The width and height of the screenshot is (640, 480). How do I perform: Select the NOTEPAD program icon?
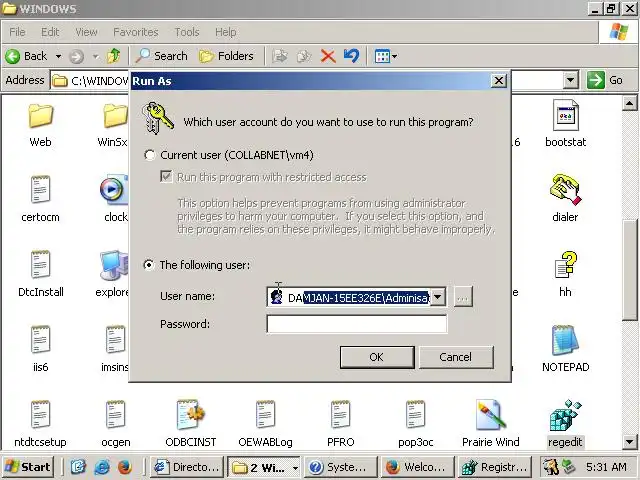click(x=565, y=340)
